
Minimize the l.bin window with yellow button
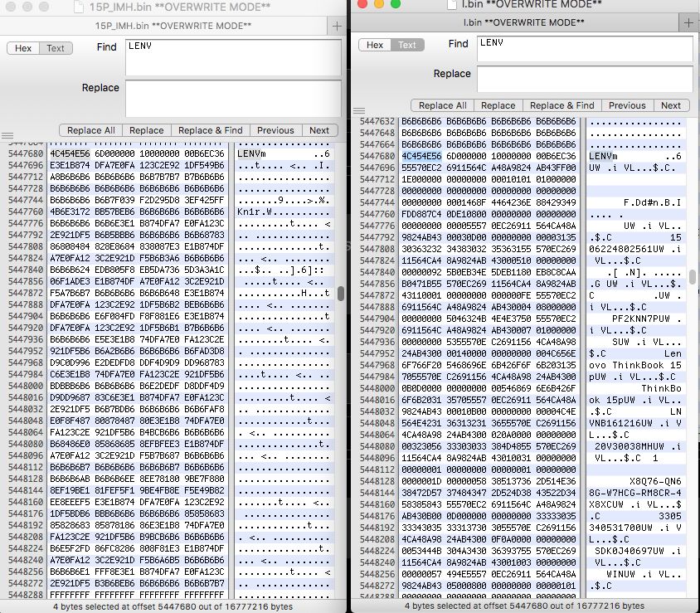point(379,4)
